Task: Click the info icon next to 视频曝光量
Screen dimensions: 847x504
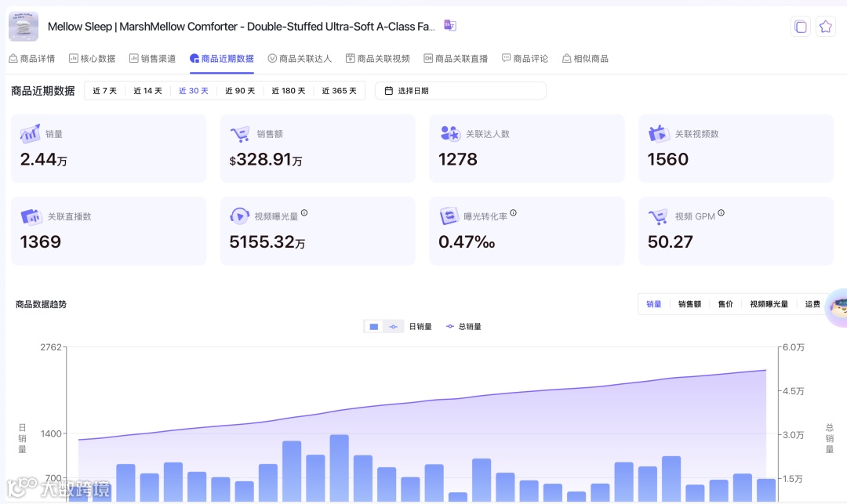Action: pyautogui.click(x=304, y=213)
